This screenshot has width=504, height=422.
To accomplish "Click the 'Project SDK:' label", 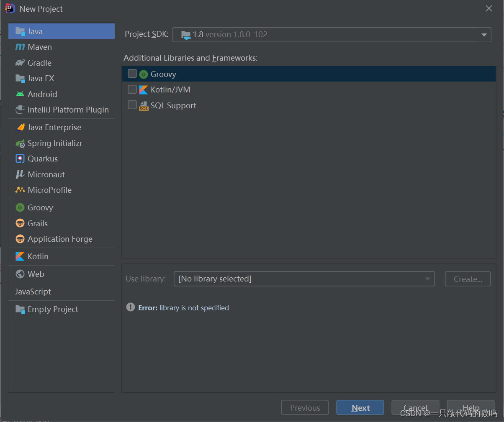I will pyautogui.click(x=147, y=34).
